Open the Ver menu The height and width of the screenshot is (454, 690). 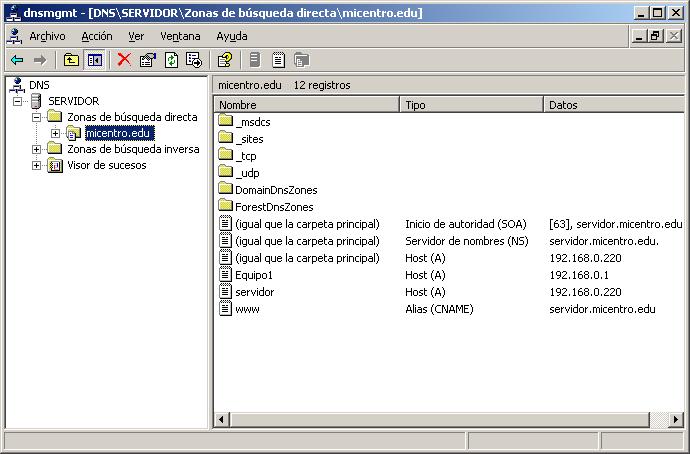pyautogui.click(x=136, y=37)
